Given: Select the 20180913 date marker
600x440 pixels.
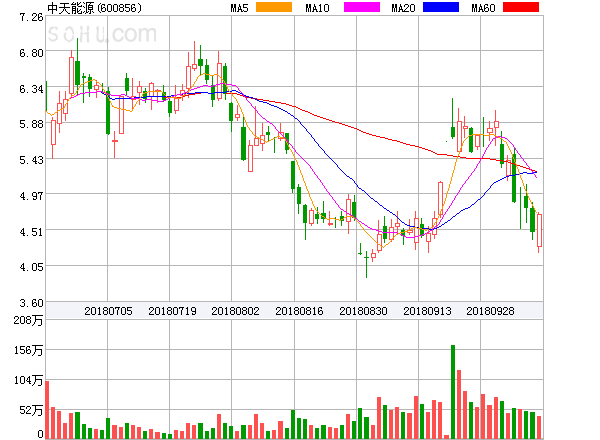Looking at the screenshot, I should [427, 311].
